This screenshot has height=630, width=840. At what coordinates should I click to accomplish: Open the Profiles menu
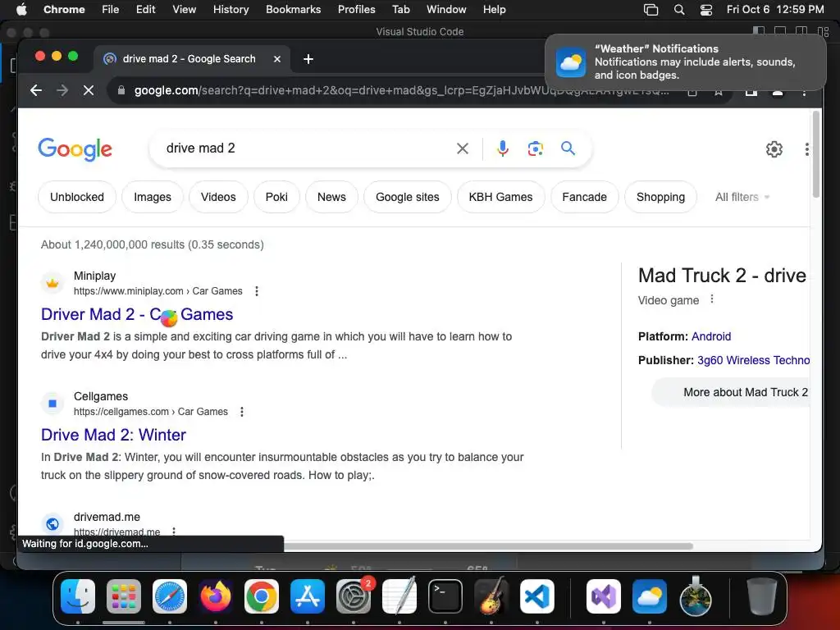356,10
